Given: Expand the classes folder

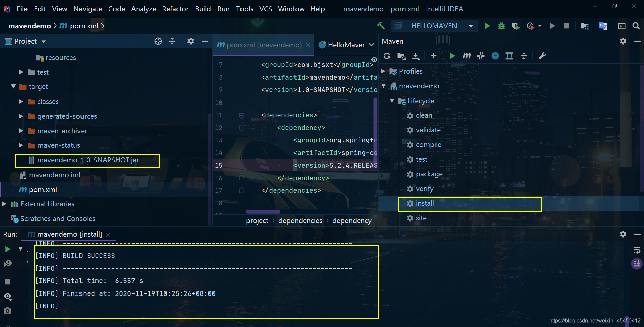Looking at the screenshot, I should pyautogui.click(x=21, y=101).
